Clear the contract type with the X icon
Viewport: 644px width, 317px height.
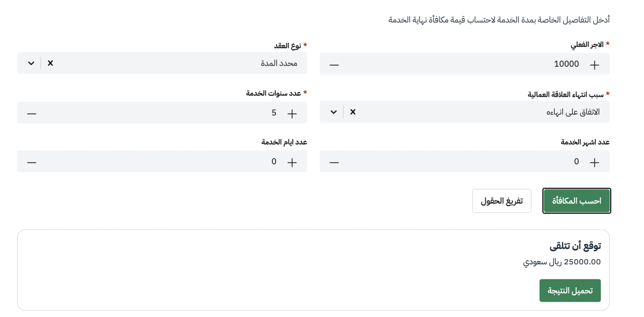[50, 63]
